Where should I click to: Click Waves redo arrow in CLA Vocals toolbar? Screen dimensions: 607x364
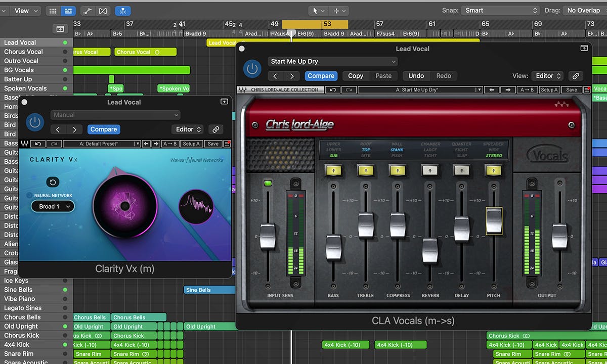(x=348, y=89)
